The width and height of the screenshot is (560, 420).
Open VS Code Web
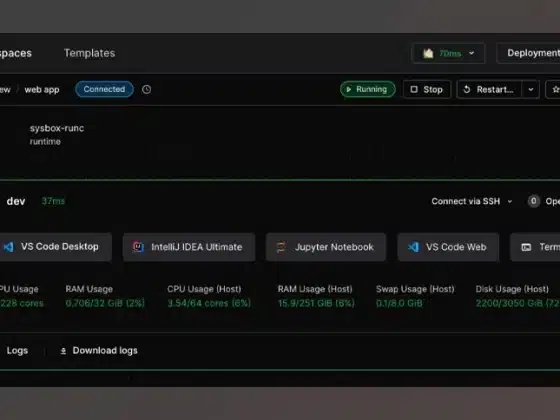(448, 247)
